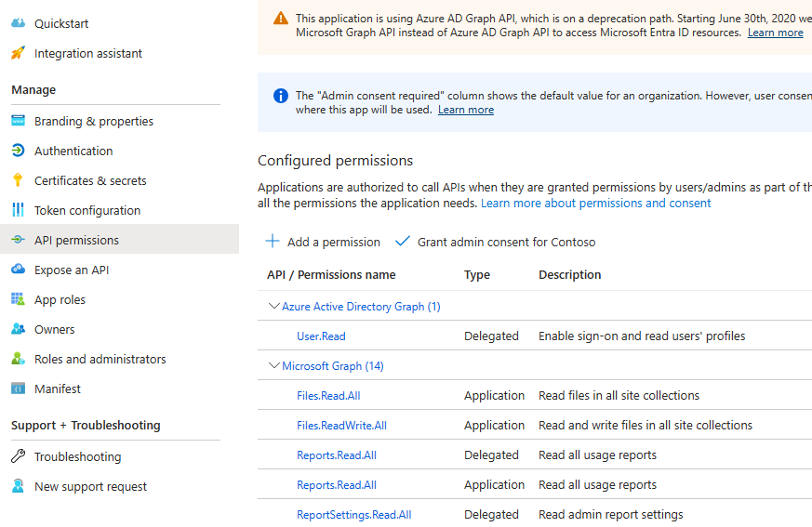The image size is (812, 527).
Task: Click Delegated type in User.Read row
Action: [491, 336]
